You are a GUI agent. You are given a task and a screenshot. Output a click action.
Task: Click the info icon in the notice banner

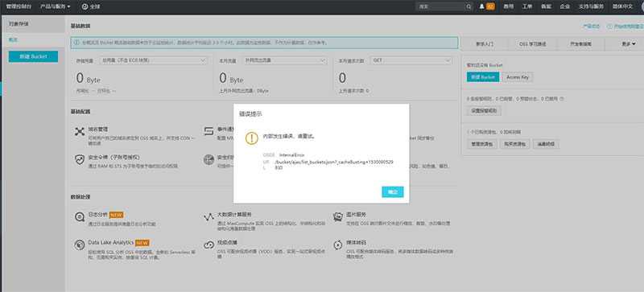[76, 43]
